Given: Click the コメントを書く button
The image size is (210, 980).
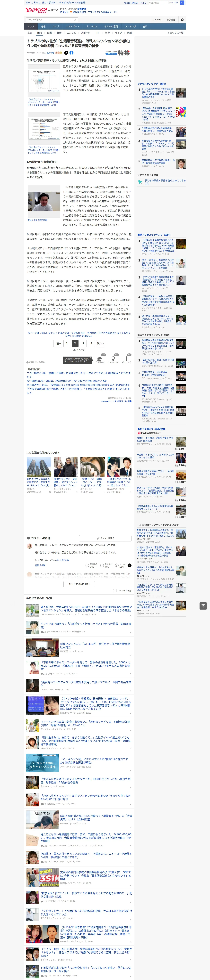Looking at the screenshot, I should click(105, 538).
